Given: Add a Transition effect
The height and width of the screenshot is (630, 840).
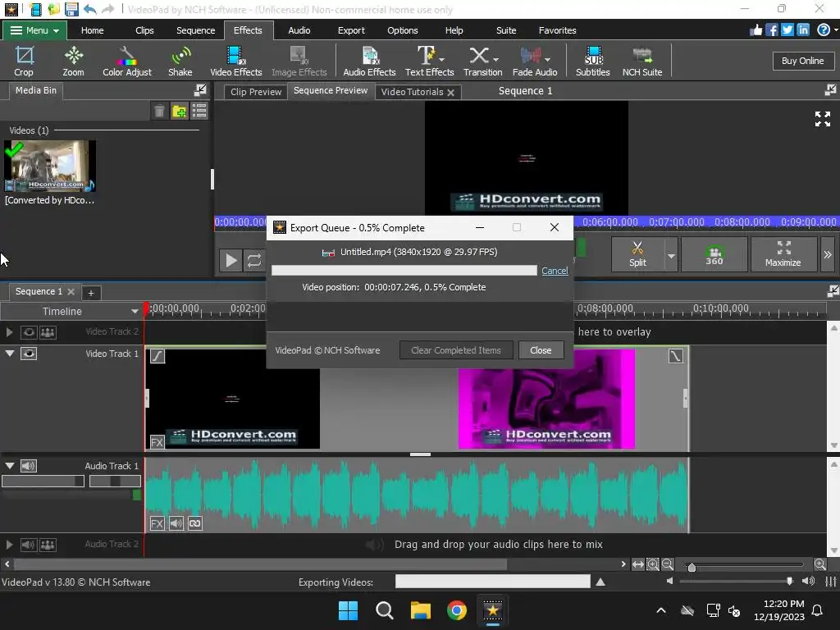Looking at the screenshot, I should click(x=482, y=61).
